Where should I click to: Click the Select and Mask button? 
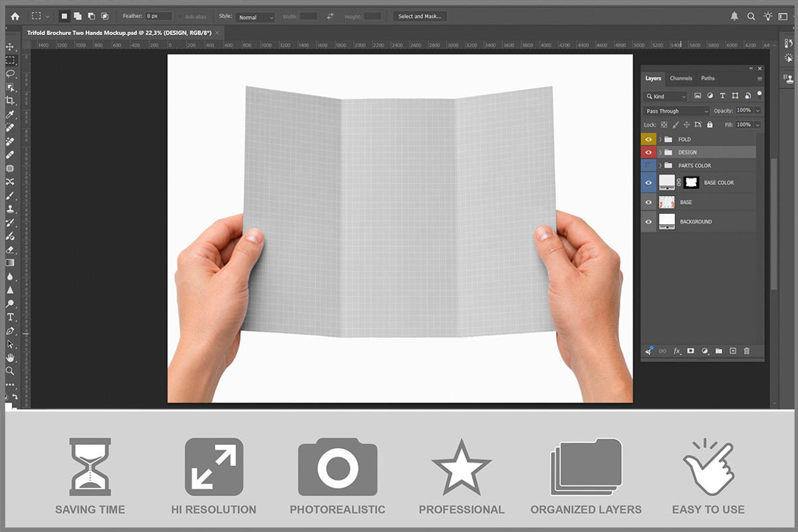420,16
